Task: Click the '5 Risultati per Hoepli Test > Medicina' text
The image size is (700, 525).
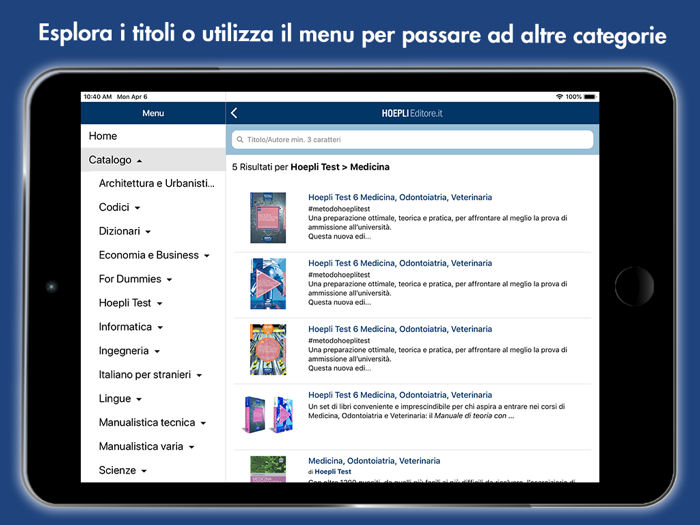Action: pos(311,167)
